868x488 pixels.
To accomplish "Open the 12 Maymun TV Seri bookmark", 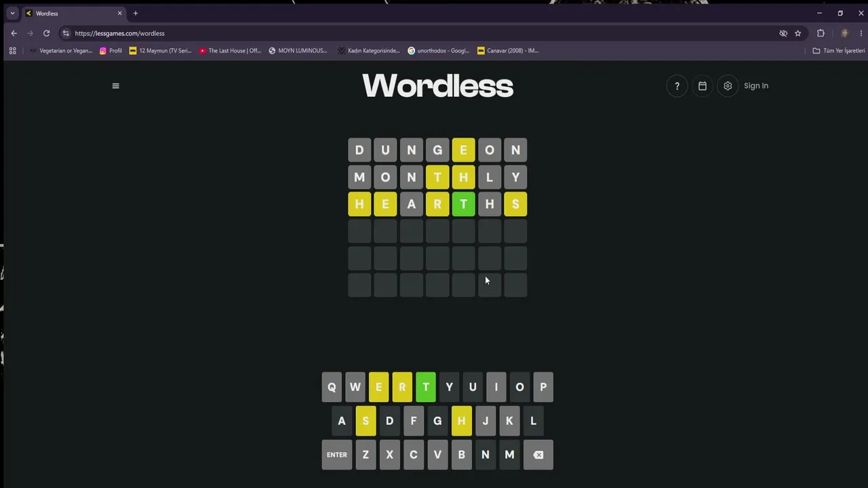I will click(161, 51).
